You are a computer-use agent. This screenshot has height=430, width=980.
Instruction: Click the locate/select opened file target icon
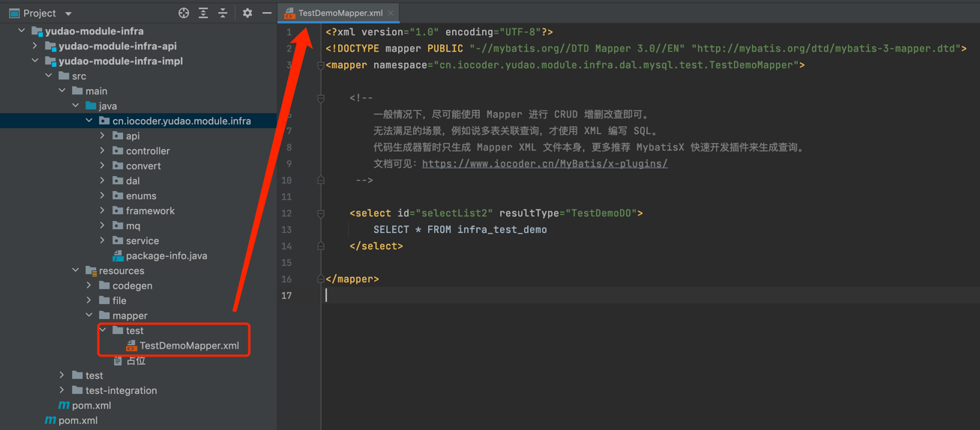tap(184, 13)
